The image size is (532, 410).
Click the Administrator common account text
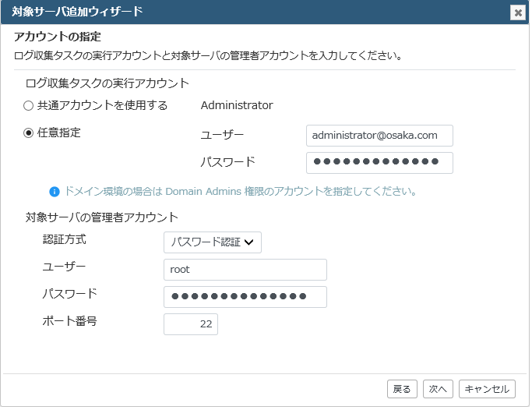coord(237,105)
